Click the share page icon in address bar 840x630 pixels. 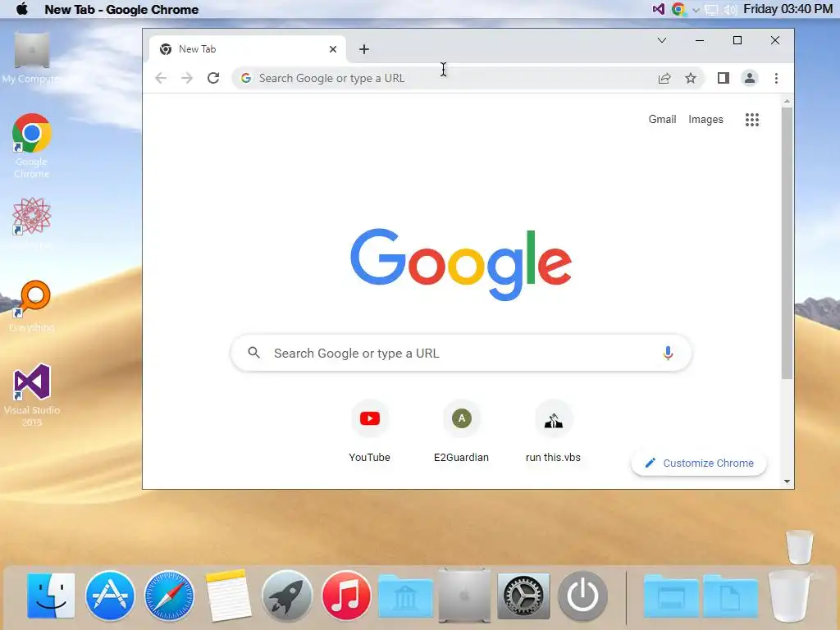[664, 78]
